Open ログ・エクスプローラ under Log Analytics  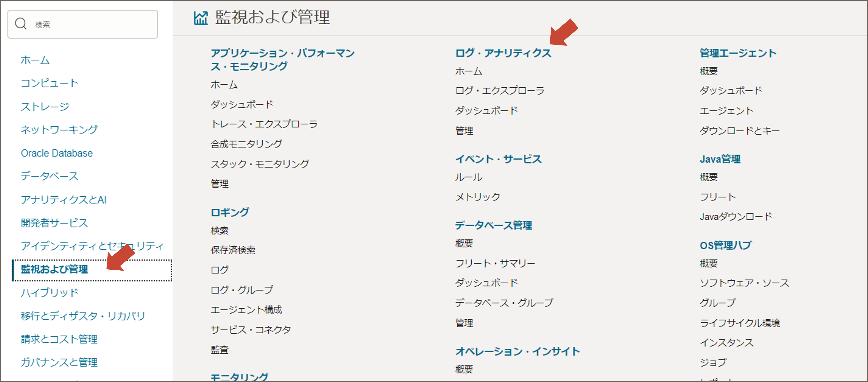(x=500, y=91)
